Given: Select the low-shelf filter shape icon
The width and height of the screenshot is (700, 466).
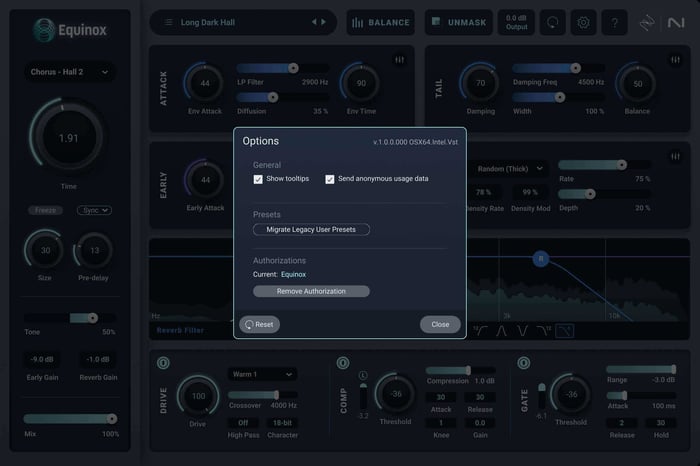Looking at the screenshot, I should coord(480,331).
